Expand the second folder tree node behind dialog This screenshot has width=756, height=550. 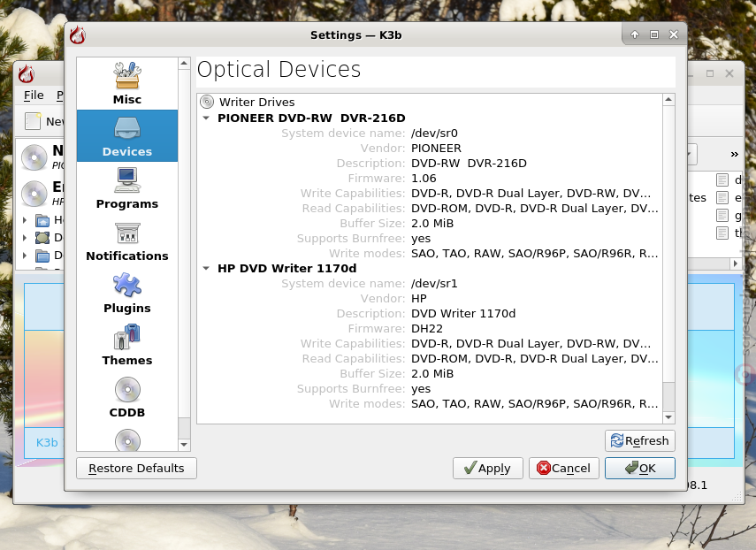(25, 237)
